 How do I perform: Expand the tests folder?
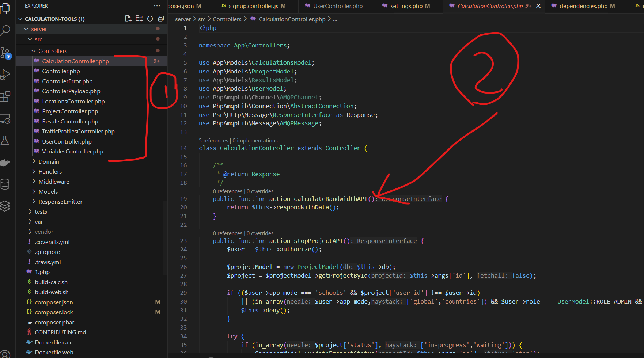coord(41,212)
